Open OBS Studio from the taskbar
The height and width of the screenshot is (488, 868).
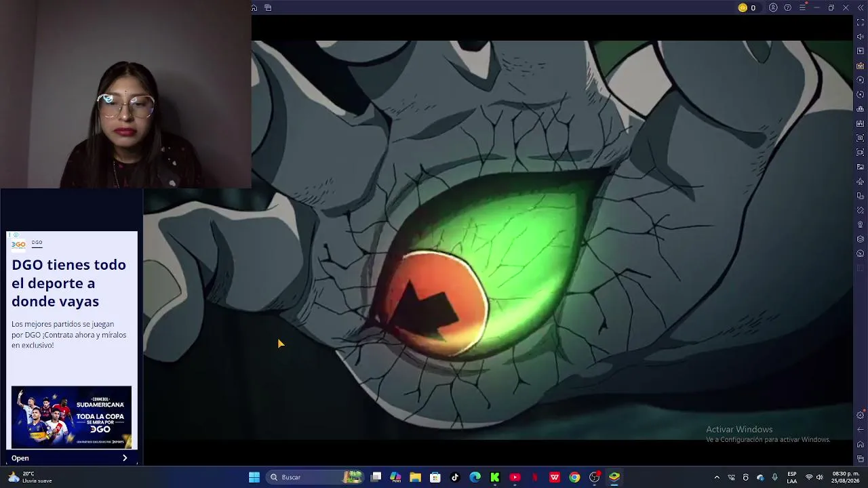[x=595, y=477]
